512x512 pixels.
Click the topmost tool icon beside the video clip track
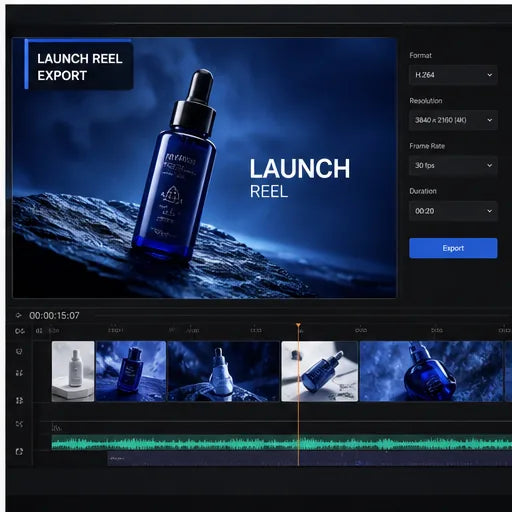19,351
